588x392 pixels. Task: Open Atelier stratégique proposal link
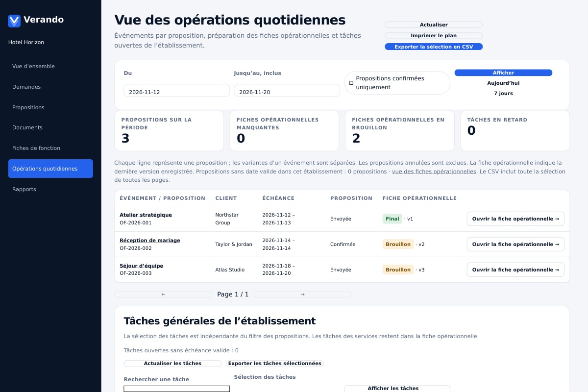146,215
